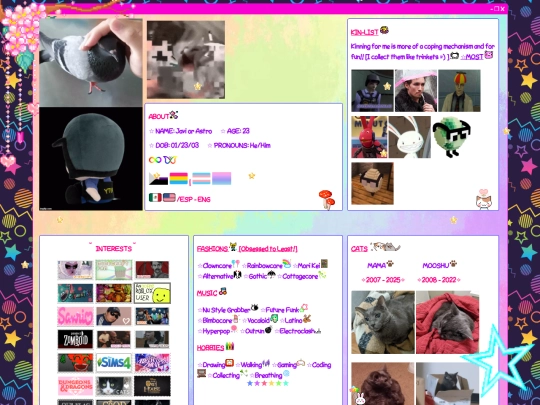
Task: Click the USA flag icon
Action: [169, 198]
